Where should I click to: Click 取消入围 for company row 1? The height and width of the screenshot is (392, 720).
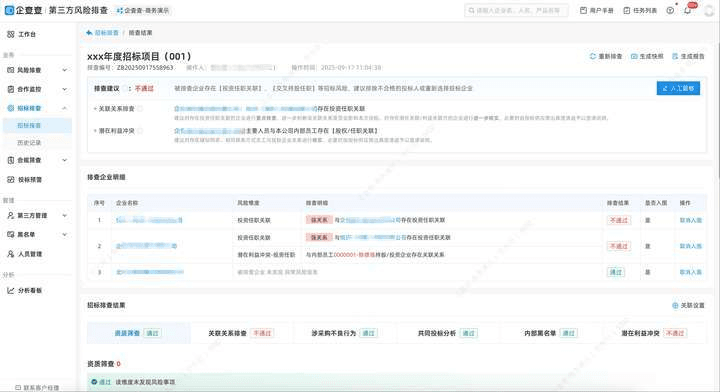pyautogui.click(x=691, y=220)
